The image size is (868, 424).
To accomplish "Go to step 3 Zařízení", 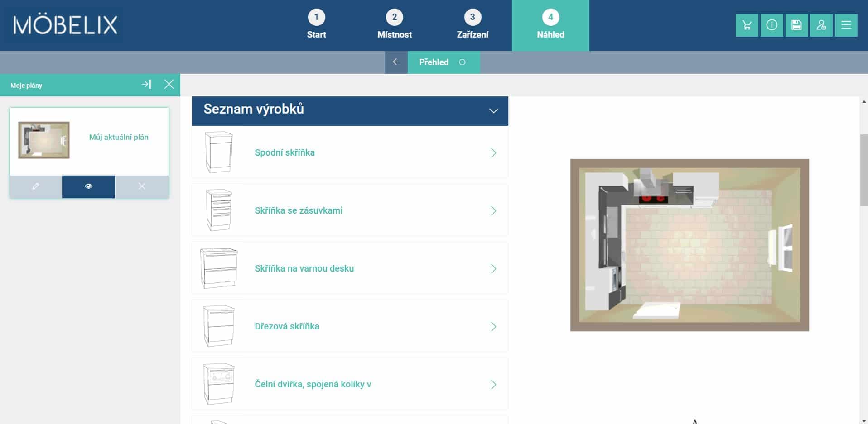I will (x=473, y=25).
